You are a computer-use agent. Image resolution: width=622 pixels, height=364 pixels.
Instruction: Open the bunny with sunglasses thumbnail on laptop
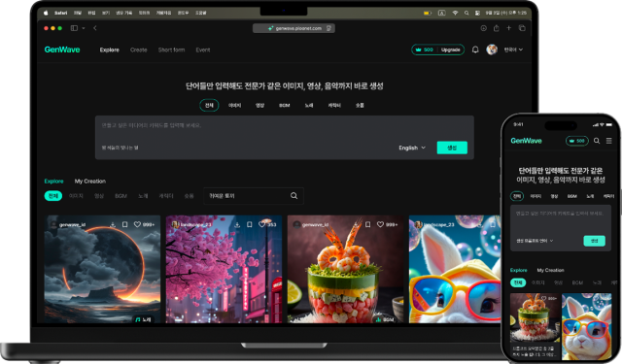pyautogui.click(x=455, y=269)
